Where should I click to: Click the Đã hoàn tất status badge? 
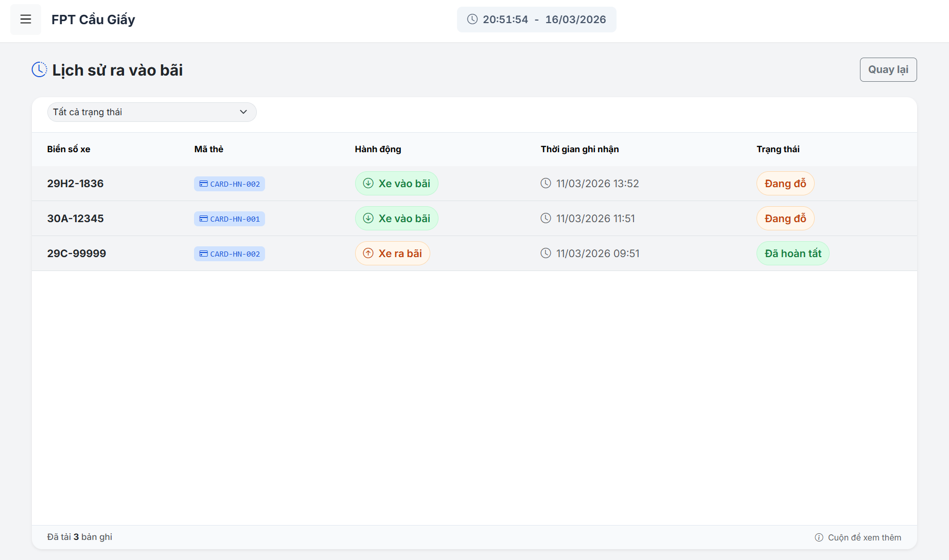[x=793, y=254]
